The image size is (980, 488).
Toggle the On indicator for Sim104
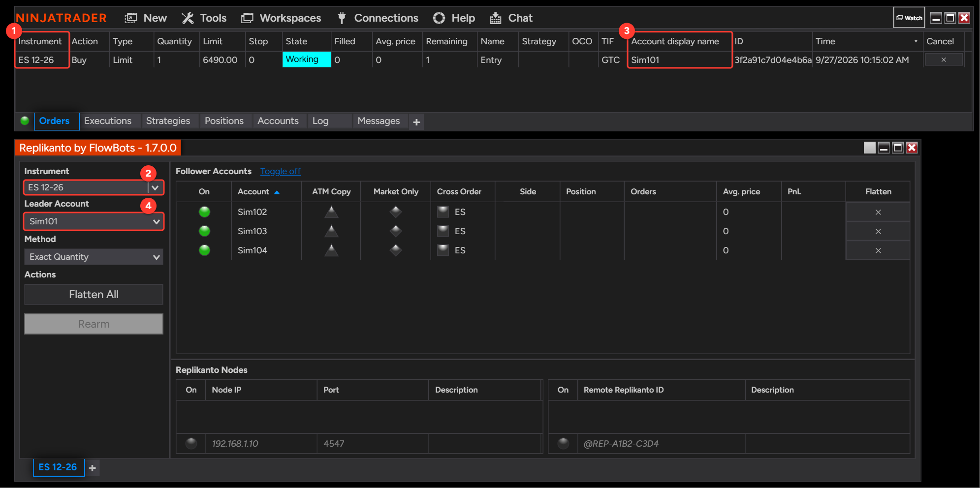coord(204,250)
